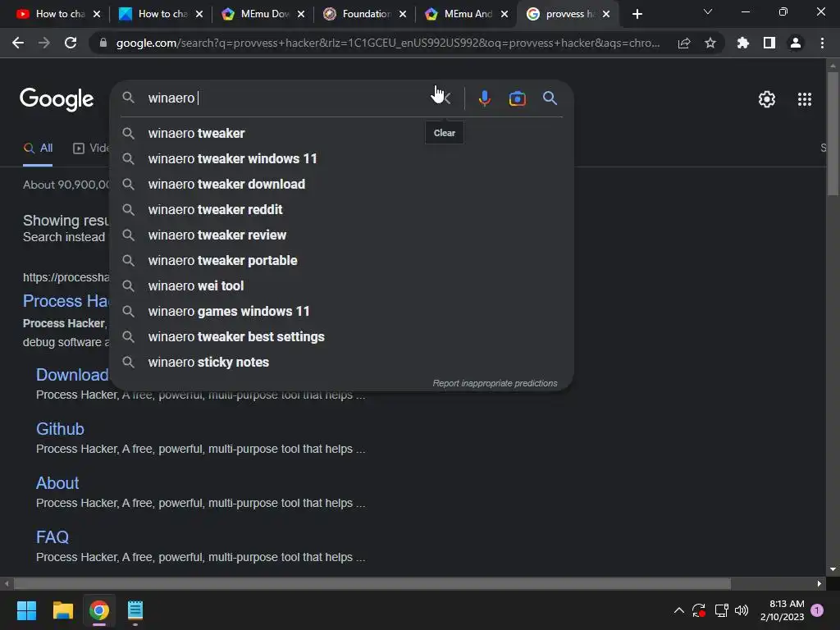Open the Github sitelink
This screenshot has width=840, height=630.
[60, 429]
